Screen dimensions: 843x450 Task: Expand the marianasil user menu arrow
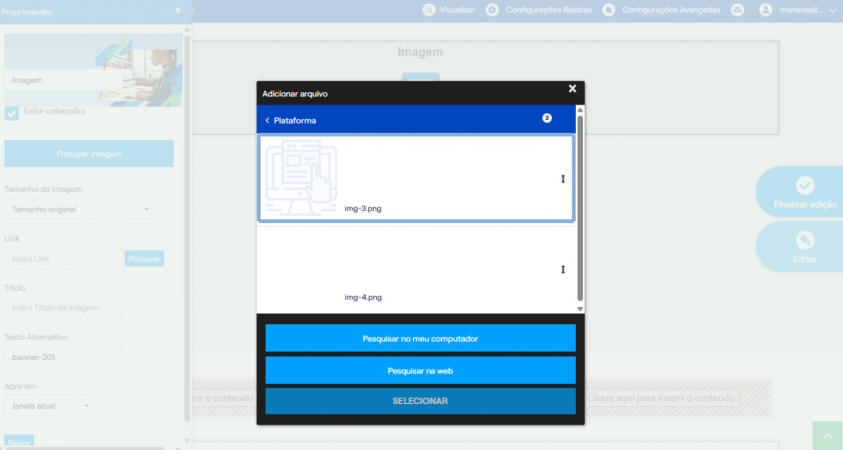pos(833,10)
